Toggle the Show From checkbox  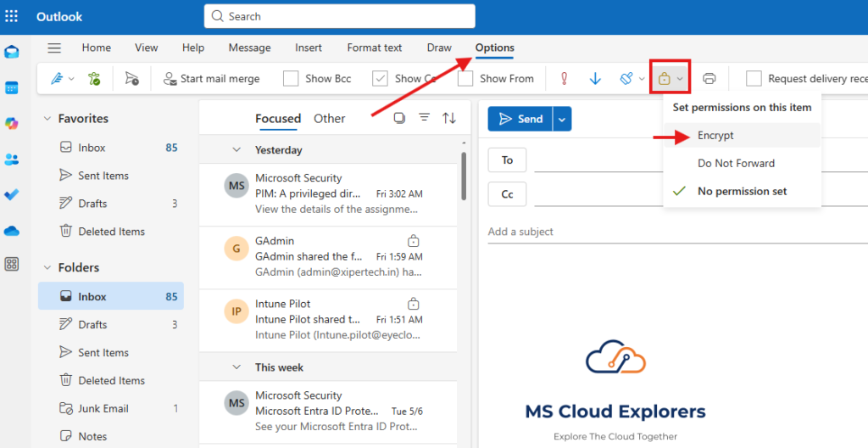tap(465, 79)
